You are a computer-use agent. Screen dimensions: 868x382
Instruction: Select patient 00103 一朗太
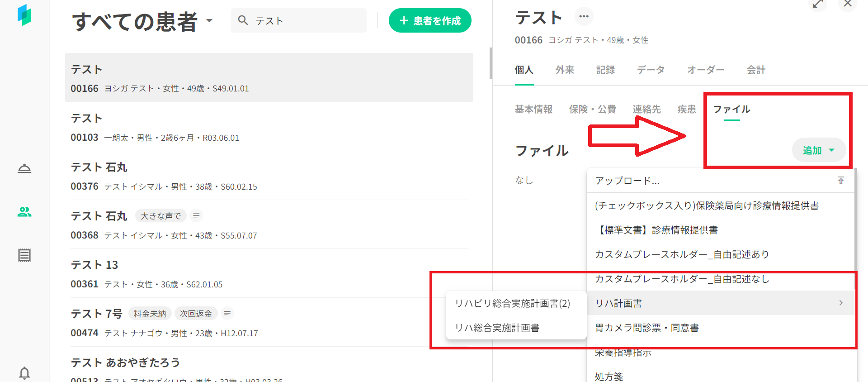pos(269,127)
